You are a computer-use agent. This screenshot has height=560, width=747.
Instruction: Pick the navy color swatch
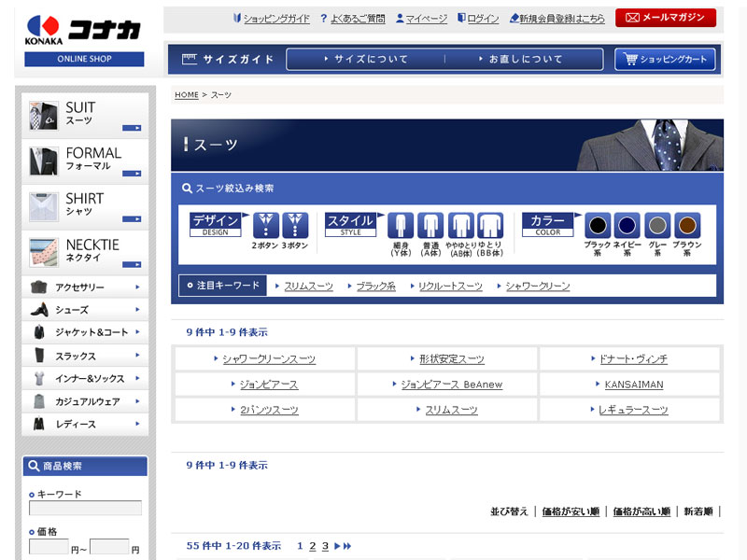[x=627, y=225]
